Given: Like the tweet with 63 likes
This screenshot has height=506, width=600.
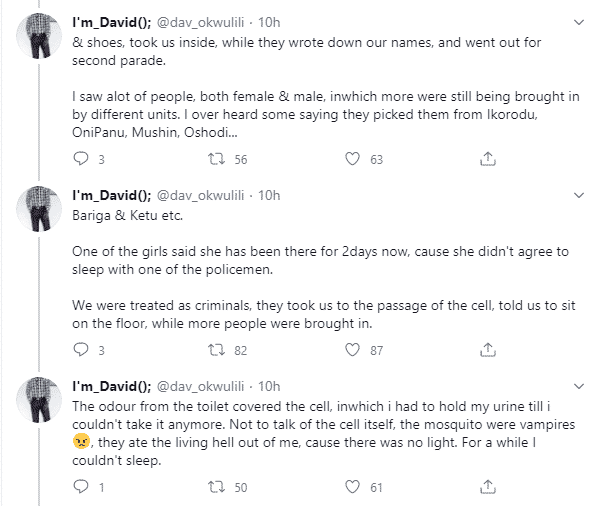Looking at the screenshot, I should [x=351, y=158].
